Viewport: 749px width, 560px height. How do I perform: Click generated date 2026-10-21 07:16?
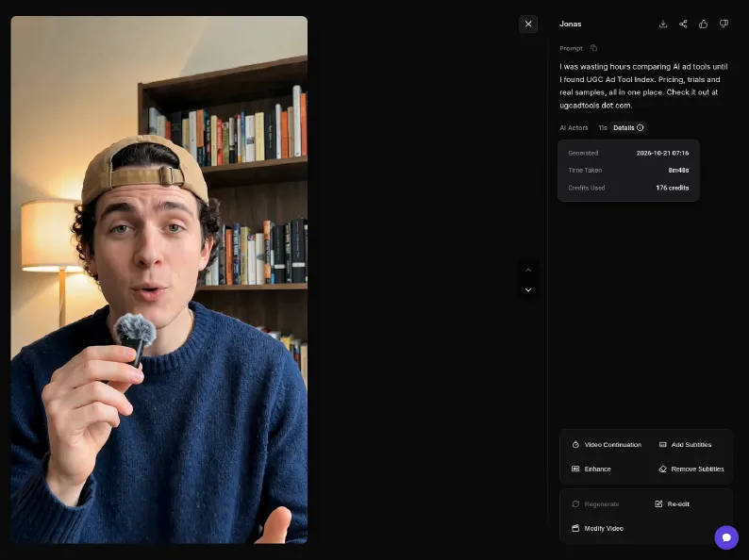tap(662, 154)
